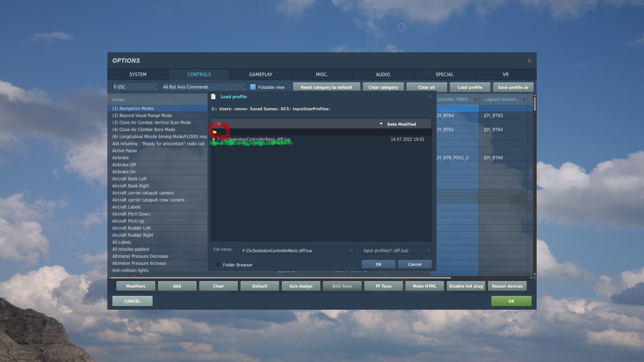Click the XBOX Controller column arrow

(x=475, y=100)
